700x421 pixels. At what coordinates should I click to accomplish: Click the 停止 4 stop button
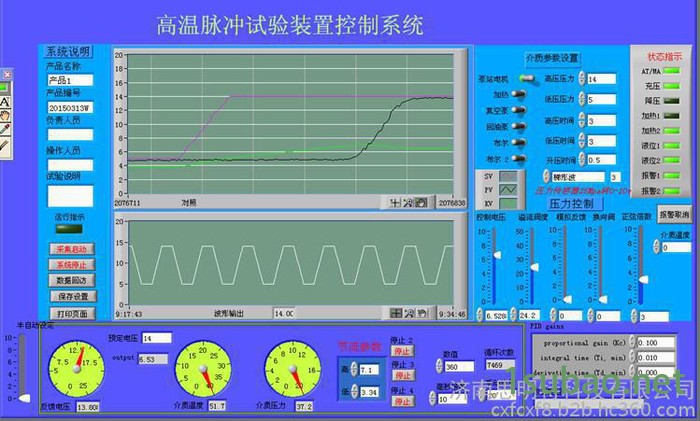coord(402,401)
